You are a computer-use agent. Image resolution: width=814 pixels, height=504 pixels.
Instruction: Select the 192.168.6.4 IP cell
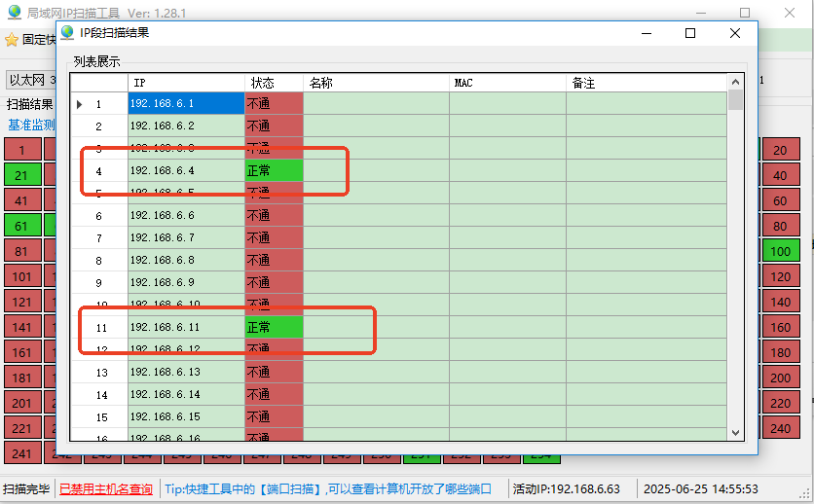pos(185,171)
